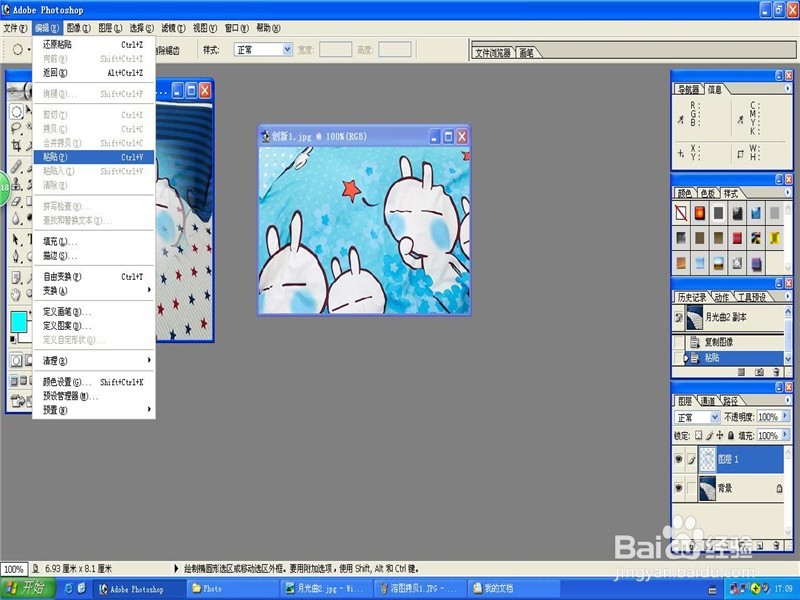The height and width of the screenshot is (600, 800).
Task: Set history brush source beside 复制图像 state
Action: pyautogui.click(x=679, y=342)
